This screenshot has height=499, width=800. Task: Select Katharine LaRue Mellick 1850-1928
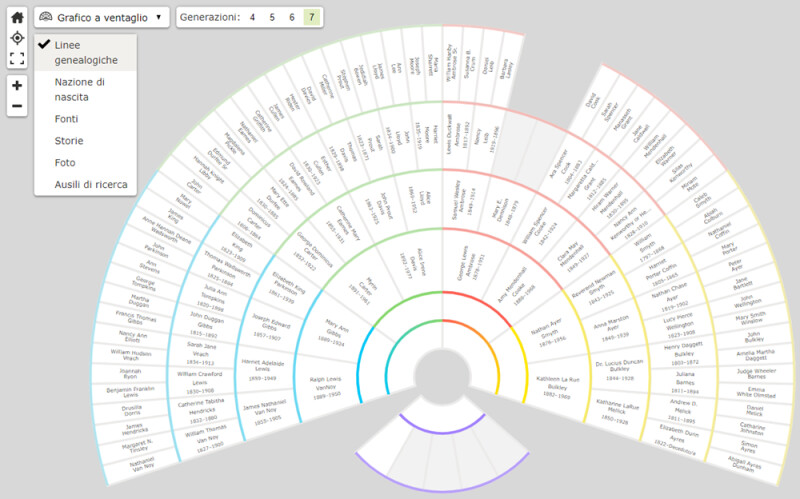pyautogui.click(x=617, y=412)
